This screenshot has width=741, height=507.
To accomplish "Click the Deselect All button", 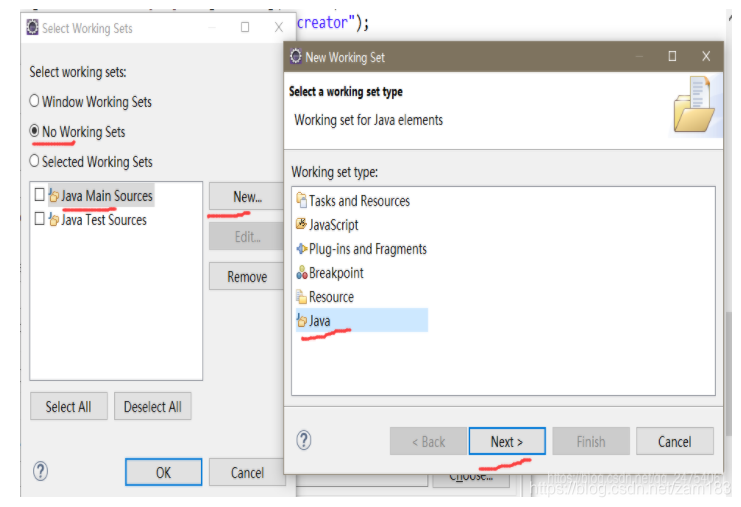I will coord(153,406).
